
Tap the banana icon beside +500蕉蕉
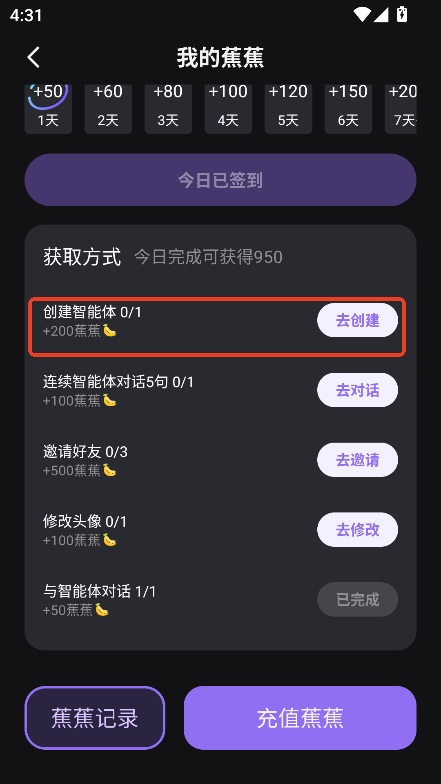click(x=110, y=470)
